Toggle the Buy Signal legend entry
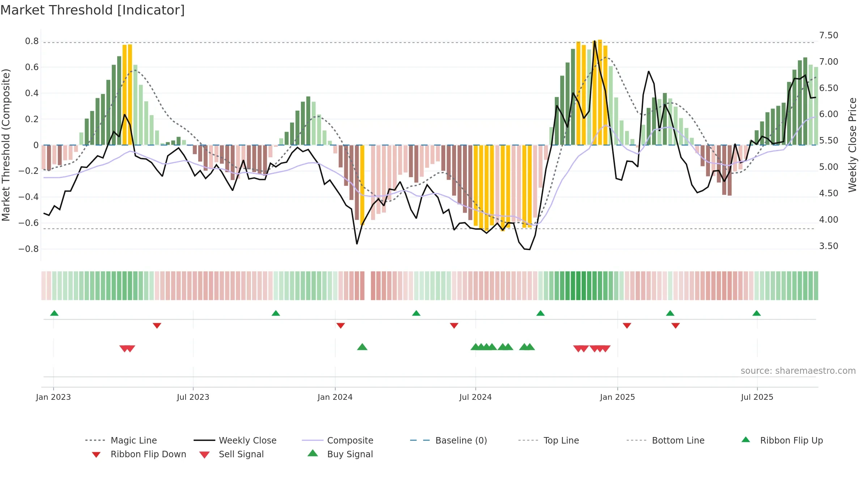This screenshot has height=488, width=868. coord(340,454)
